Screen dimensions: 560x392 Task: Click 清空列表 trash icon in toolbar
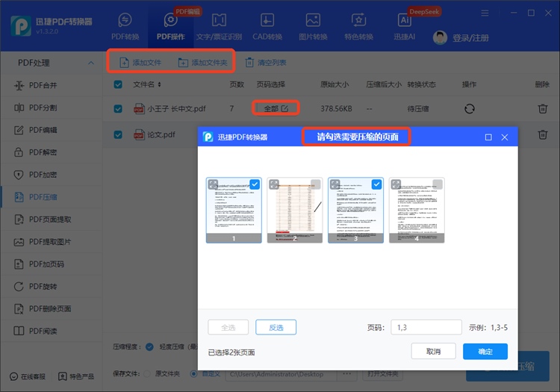(x=251, y=63)
